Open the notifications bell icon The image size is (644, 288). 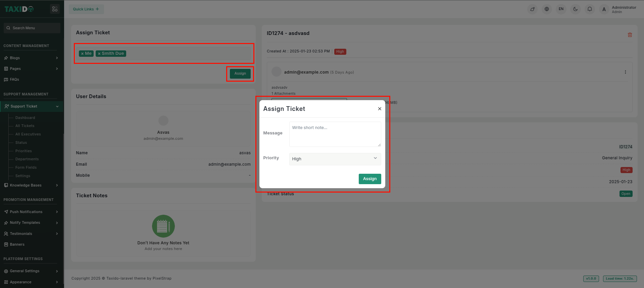click(590, 9)
